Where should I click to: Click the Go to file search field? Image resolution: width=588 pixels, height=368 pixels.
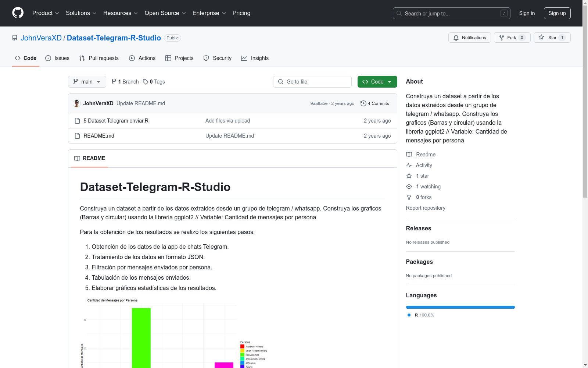[312, 82]
